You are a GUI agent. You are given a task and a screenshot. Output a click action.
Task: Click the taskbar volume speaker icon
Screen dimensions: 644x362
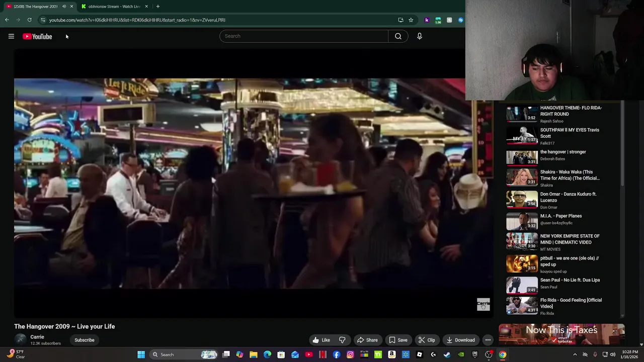pos(613,354)
